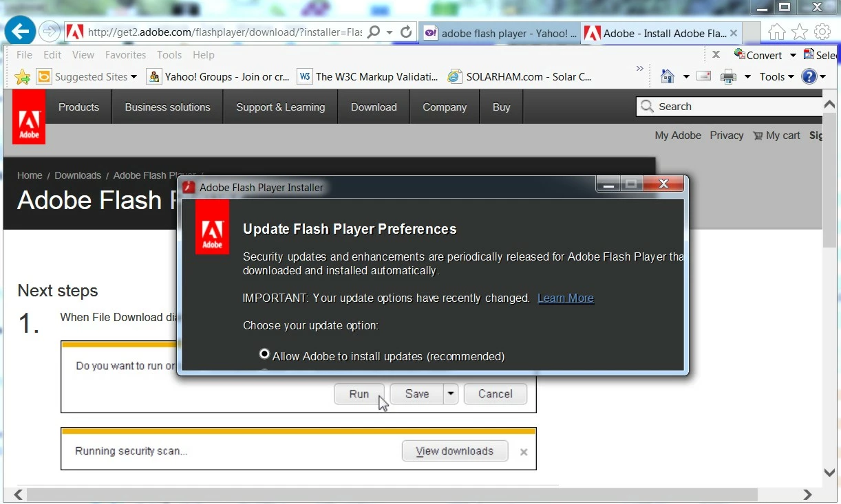This screenshot has width=841, height=504.
Task: Refresh the page with the reload icon
Action: 406,32
